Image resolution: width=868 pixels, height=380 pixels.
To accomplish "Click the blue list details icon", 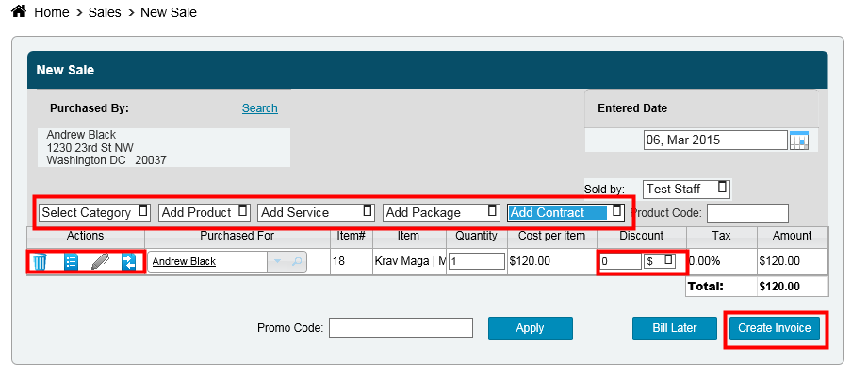I will 71,261.
